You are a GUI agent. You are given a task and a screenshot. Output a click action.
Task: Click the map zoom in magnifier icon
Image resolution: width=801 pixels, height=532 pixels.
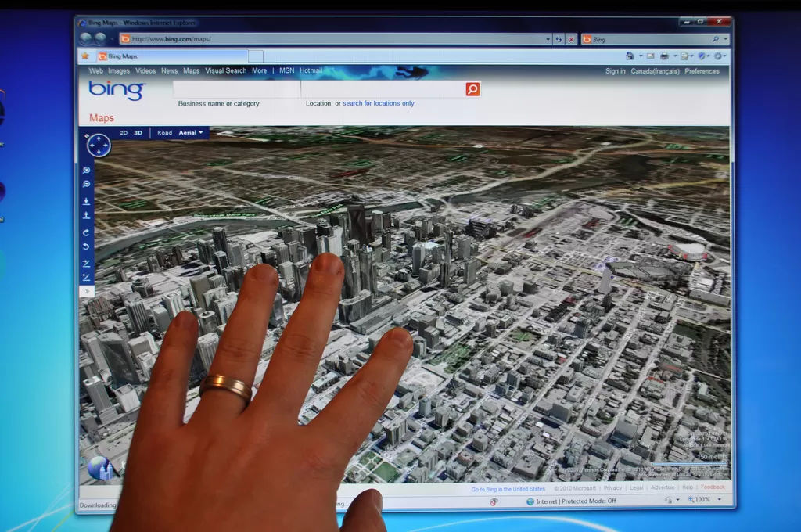[x=86, y=171]
